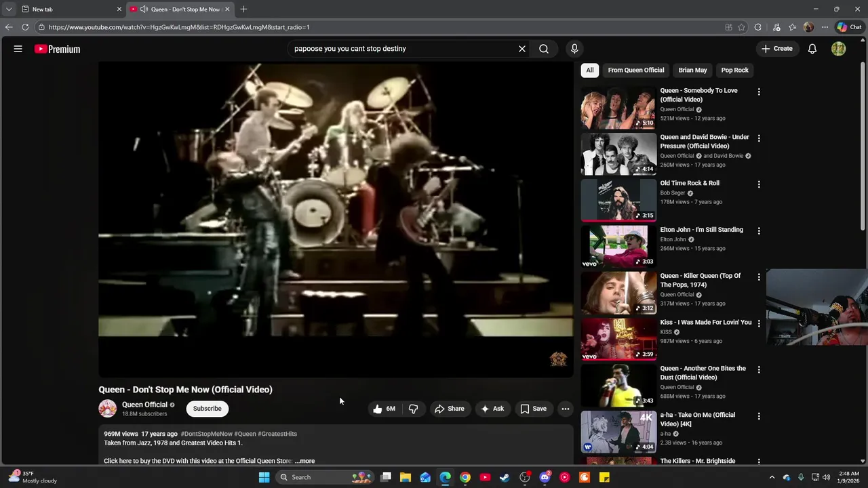
Task: Open Old Time Rock & Roll title
Action: (x=690, y=183)
